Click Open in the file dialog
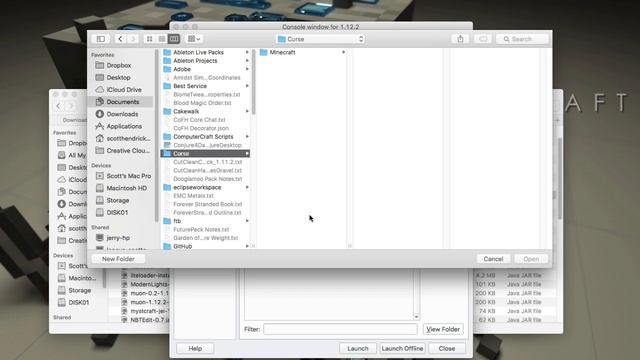This screenshot has height=360, width=640. 531,259
